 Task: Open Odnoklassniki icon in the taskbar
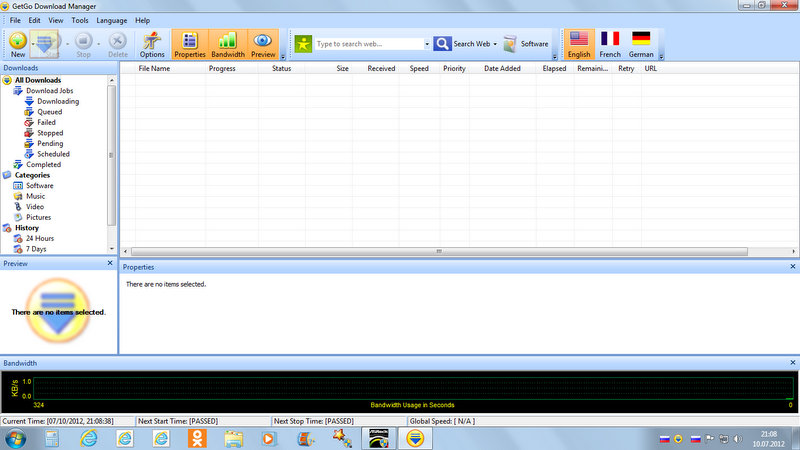pyautogui.click(x=197, y=439)
